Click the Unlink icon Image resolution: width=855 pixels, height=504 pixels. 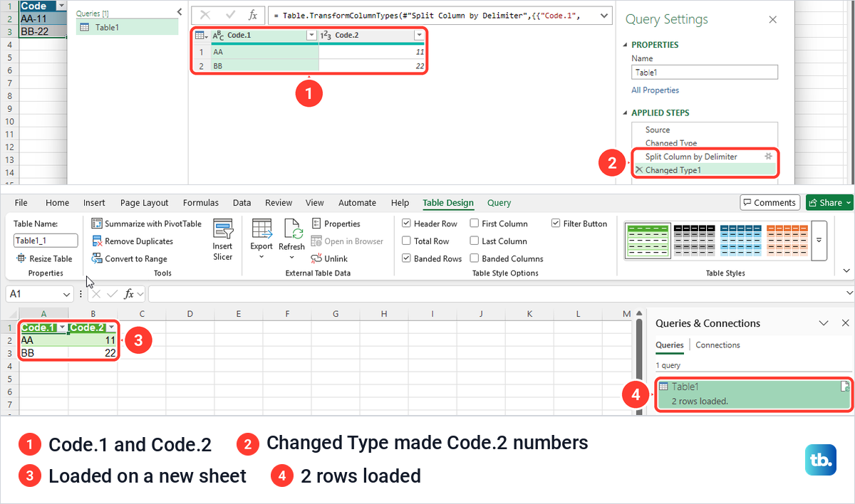tap(317, 259)
